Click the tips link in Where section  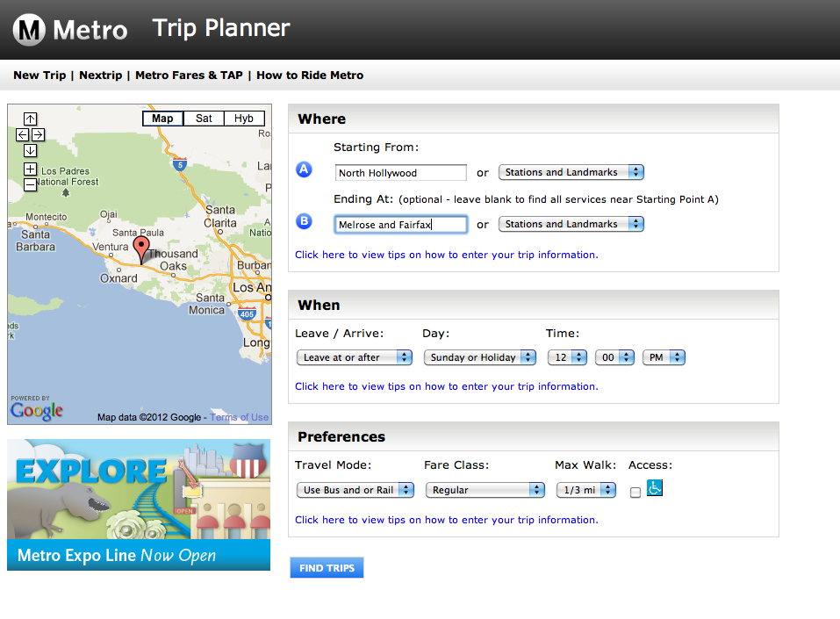coord(446,255)
